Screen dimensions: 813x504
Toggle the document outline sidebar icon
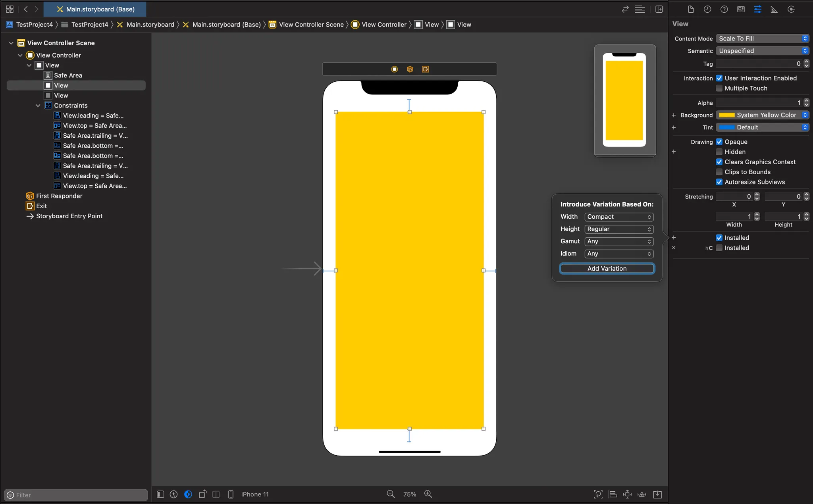click(160, 494)
